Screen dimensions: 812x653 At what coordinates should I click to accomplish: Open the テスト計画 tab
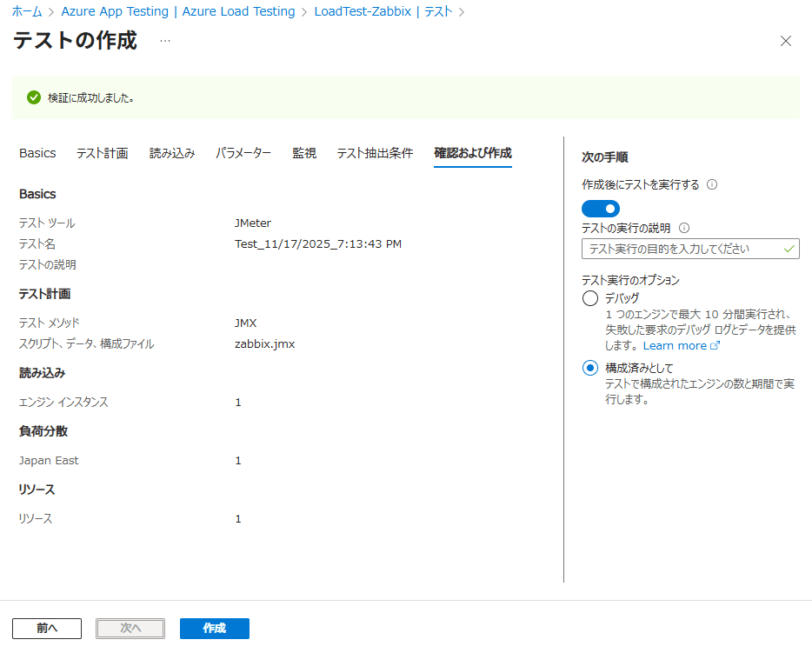click(x=103, y=153)
